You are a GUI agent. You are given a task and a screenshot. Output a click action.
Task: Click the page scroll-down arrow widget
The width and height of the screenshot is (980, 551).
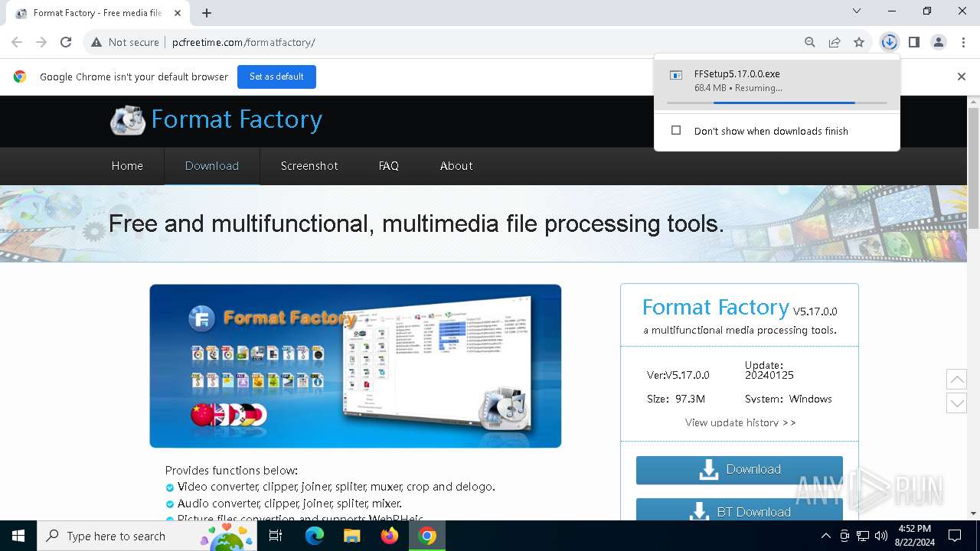point(956,403)
